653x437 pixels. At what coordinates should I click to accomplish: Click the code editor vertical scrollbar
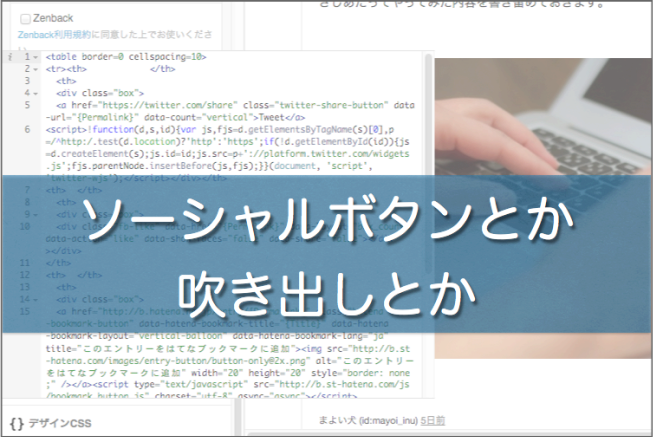(x=428, y=162)
